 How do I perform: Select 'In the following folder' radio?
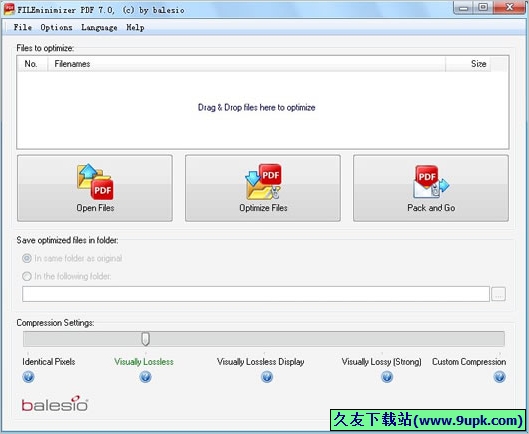pos(27,276)
